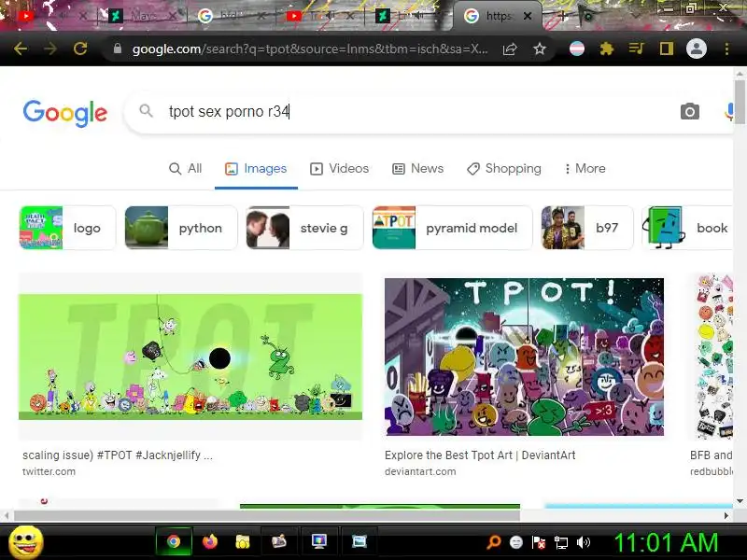Open the smiley face start button
The height and width of the screenshot is (560, 747).
point(26,542)
